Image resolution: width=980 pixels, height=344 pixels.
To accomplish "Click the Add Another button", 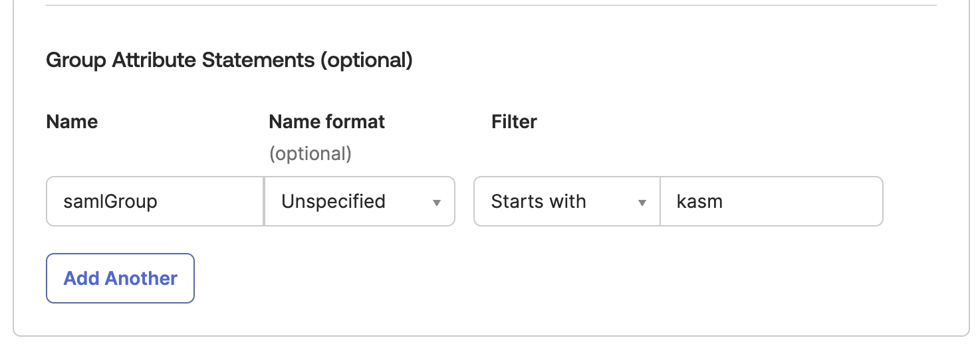I will tap(120, 278).
